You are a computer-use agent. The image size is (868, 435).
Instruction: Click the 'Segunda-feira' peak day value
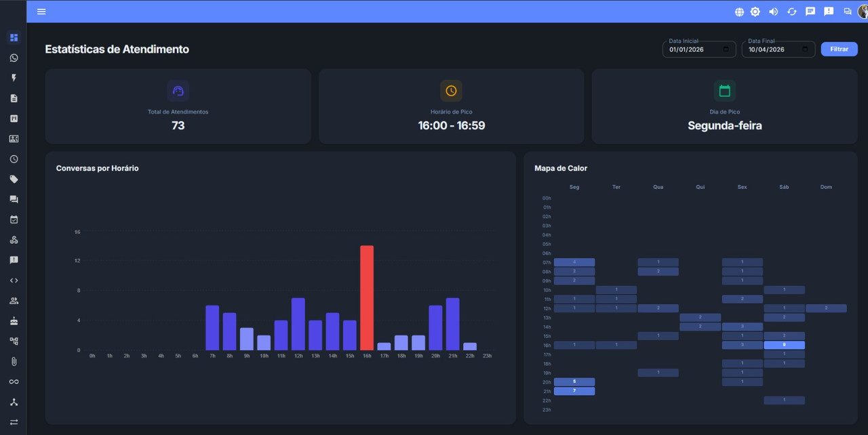(725, 125)
